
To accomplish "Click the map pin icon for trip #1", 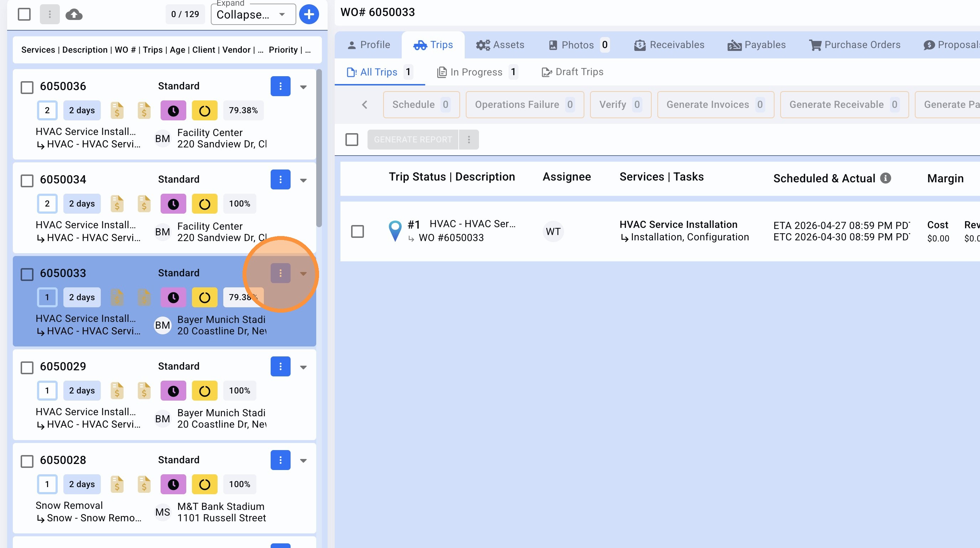I will (x=395, y=230).
